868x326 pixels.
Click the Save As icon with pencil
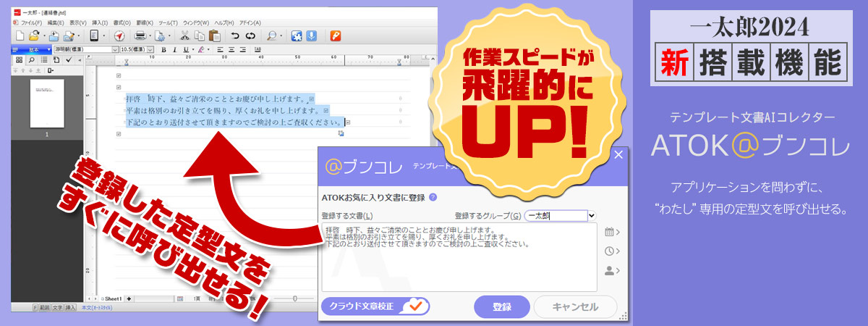(x=69, y=35)
